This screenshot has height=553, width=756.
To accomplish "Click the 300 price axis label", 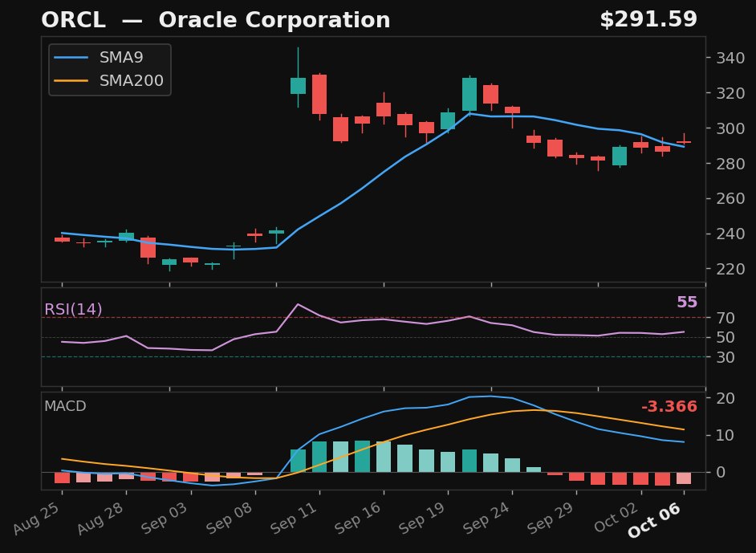I will [x=730, y=128].
